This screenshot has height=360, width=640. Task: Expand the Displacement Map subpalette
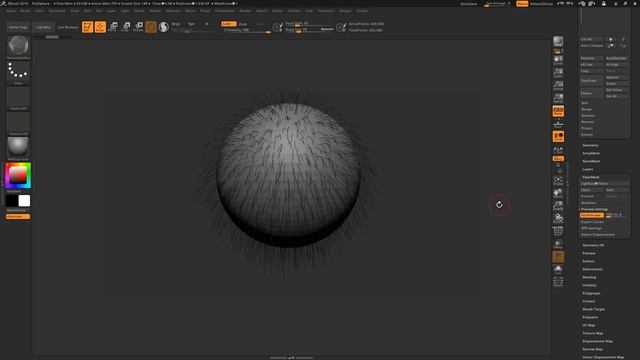pyautogui.click(x=598, y=341)
